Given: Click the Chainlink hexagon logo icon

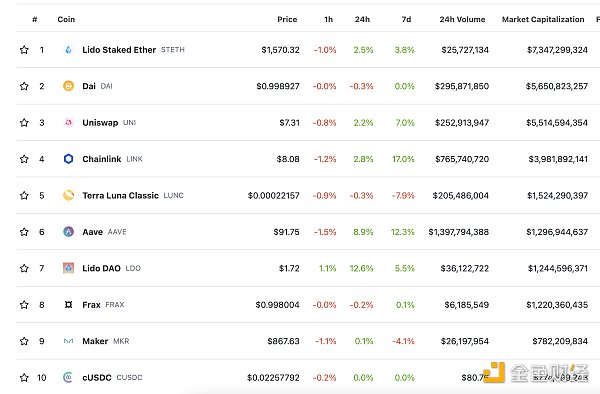Looking at the screenshot, I should [x=68, y=159].
